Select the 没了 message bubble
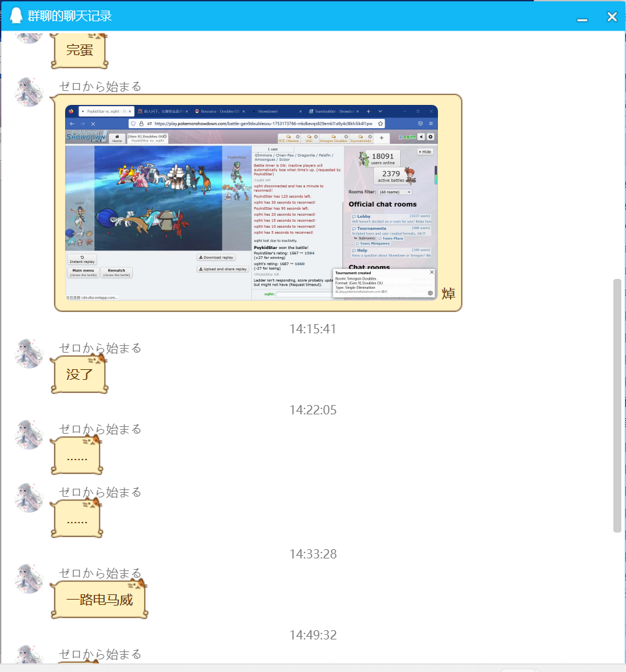 [x=79, y=375]
